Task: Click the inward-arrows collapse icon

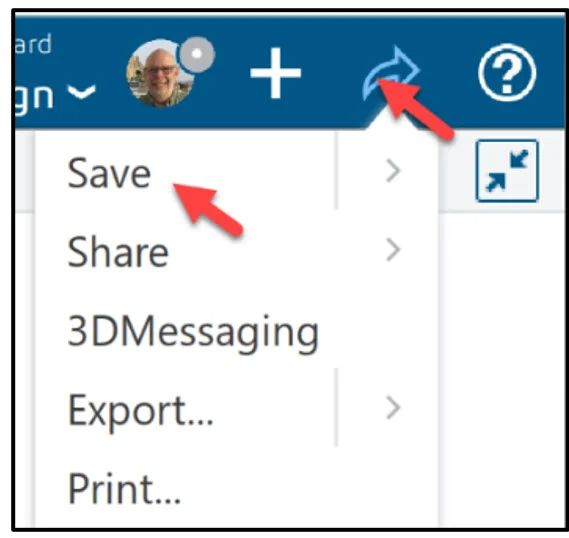Action: tap(507, 171)
